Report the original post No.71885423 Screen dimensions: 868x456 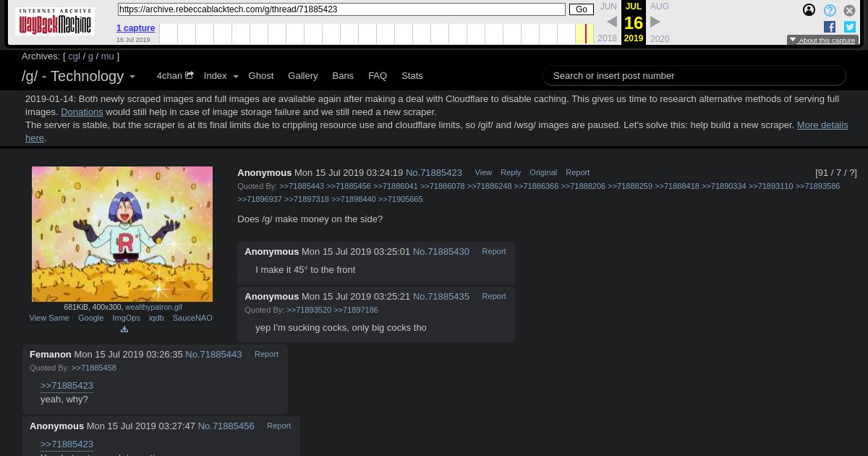577,172
